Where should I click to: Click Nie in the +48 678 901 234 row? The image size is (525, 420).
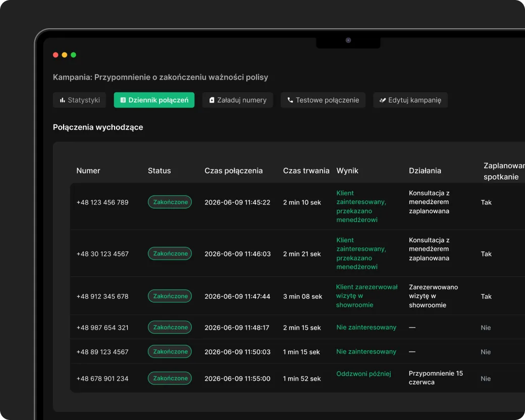pos(486,379)
